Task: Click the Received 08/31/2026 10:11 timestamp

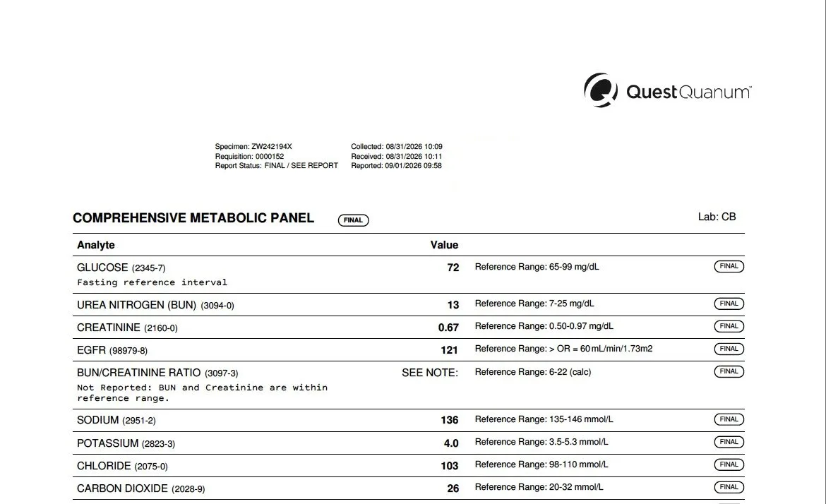Action: [x=397, y=157]
